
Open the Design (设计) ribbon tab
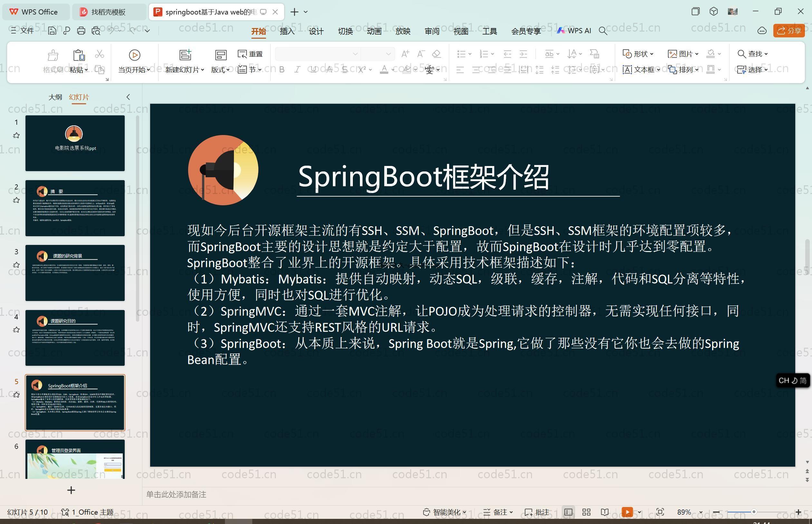point(316,31)
